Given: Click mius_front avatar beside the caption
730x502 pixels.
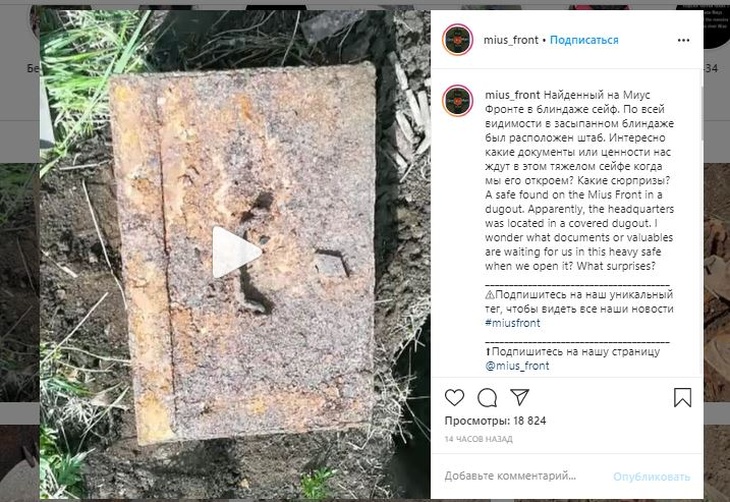Looking at the screenshot, I should pos(458,101).
